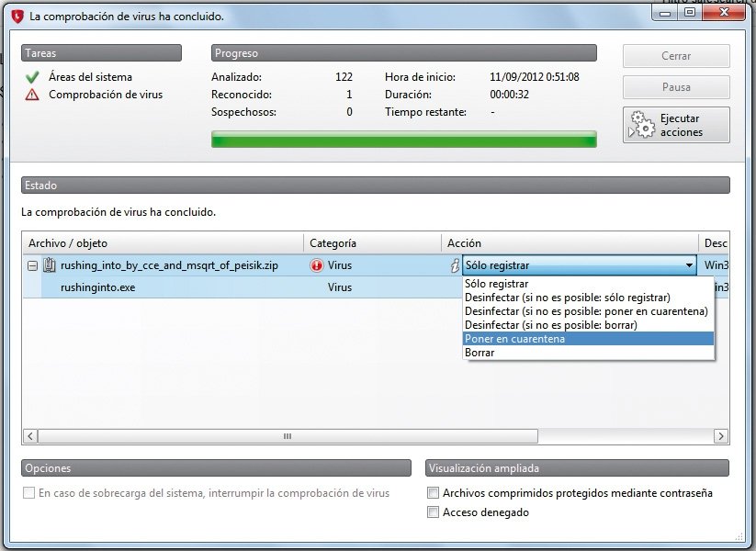Screen dimensions: 756x551
Task: Select Desinfectar (si no es posible: poner en cuarentena)
Action: (588, 311)
